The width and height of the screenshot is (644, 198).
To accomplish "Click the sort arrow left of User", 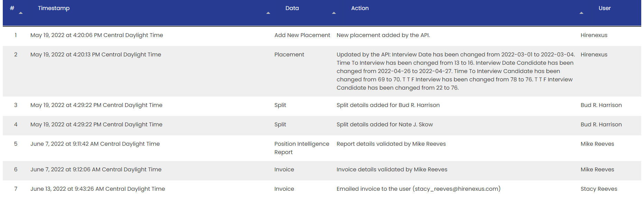I will [581, 13].
